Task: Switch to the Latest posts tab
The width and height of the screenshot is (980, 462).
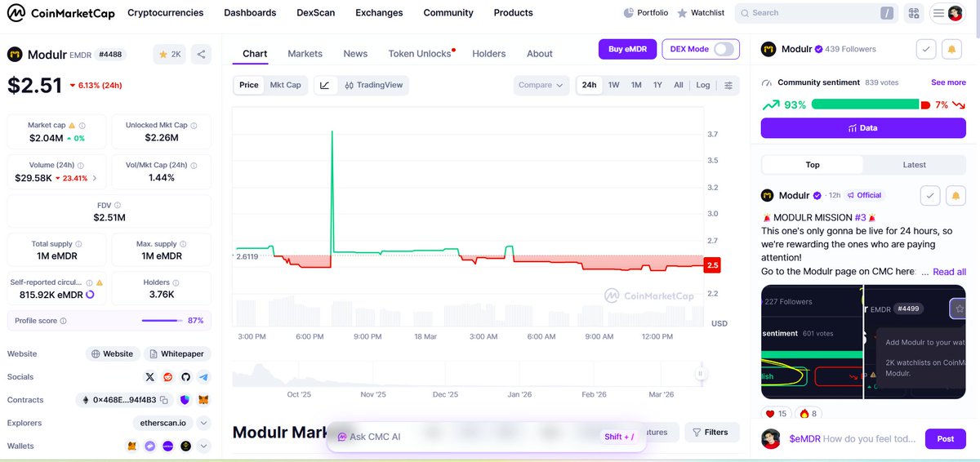Action: 914,165
